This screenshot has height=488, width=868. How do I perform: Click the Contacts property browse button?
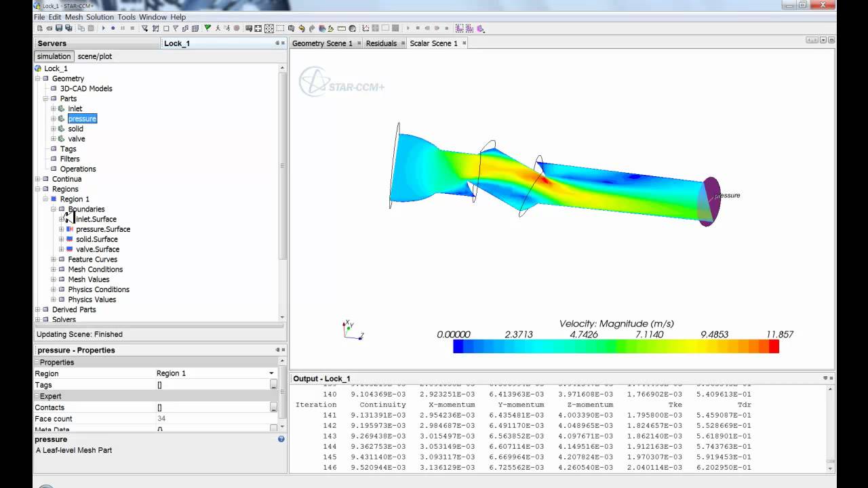click(x=273, y=407)
